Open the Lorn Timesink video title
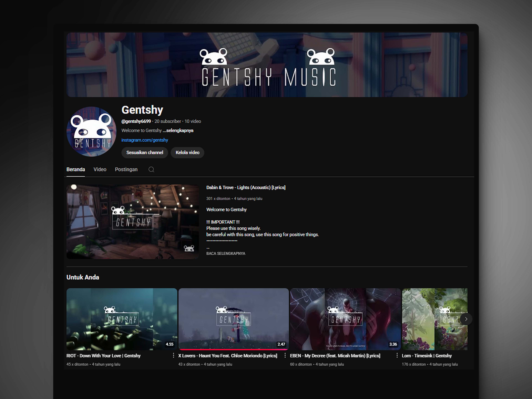Screen dimensions: 532x399 pos(427,356)
